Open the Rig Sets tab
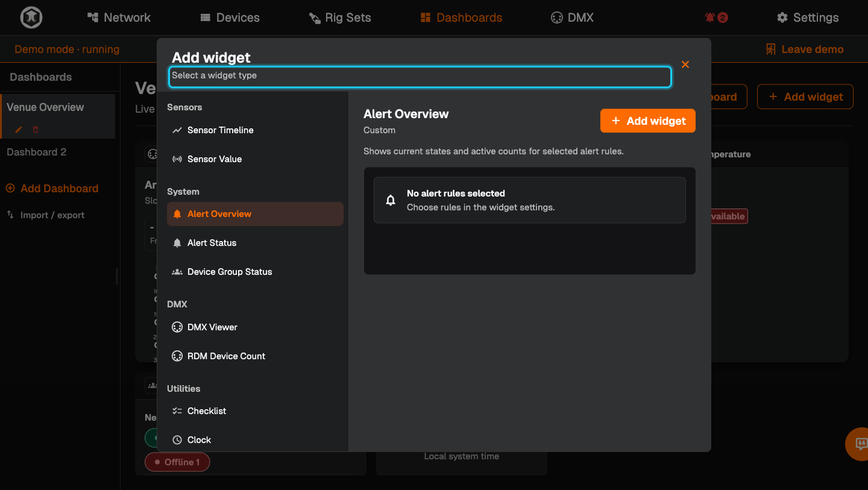 point(340,17)
